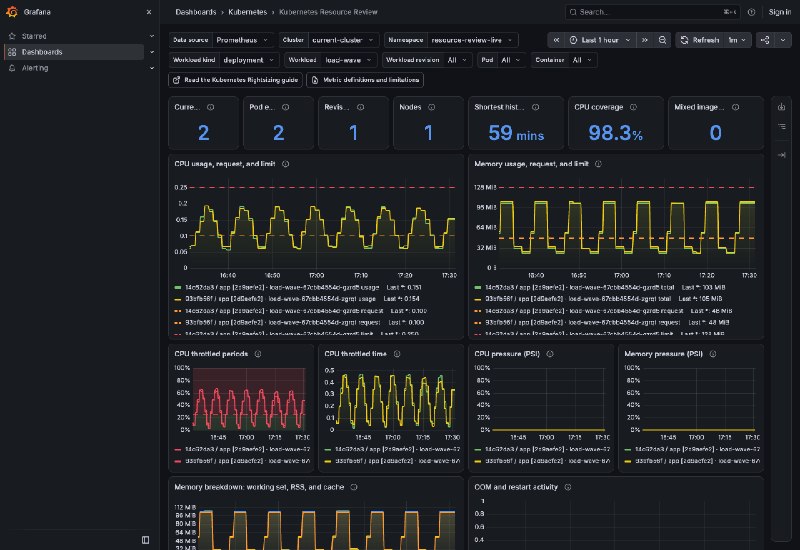
Task: Show info for Memory pressure (PSI)
Action: (713, 354)
